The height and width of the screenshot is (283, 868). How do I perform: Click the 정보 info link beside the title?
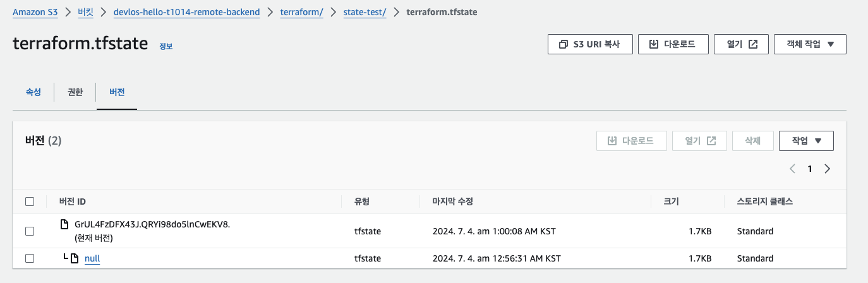(166, 46)
